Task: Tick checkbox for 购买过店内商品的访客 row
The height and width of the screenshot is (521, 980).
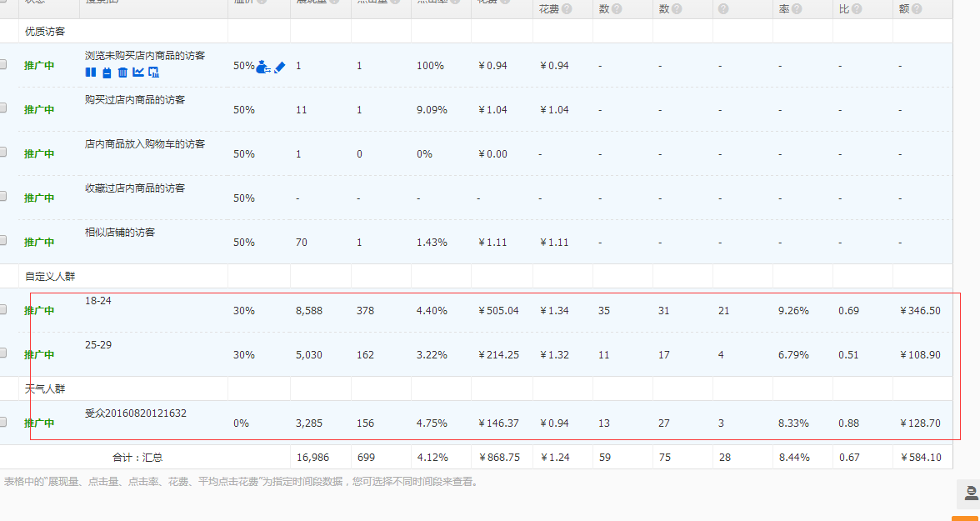Action: (x=2, y=108)
